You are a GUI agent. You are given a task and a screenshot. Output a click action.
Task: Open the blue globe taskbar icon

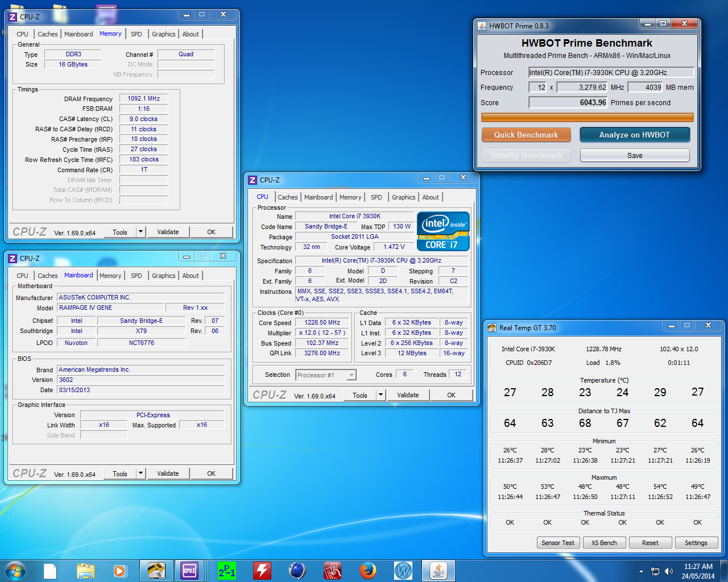tap(297, 571)
